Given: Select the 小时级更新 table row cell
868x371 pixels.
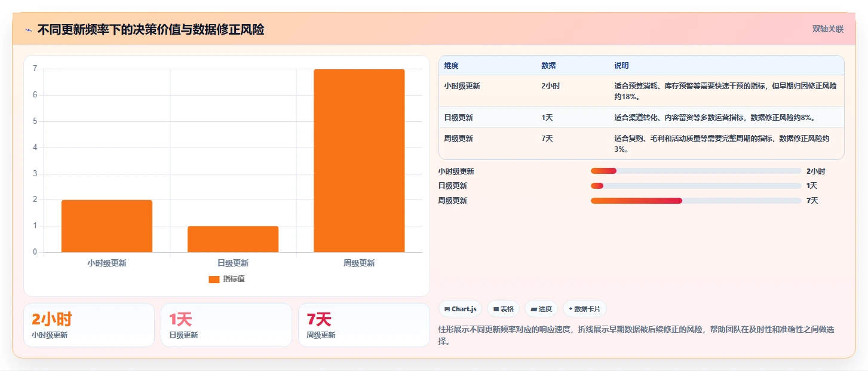Looking at the screenshot, I should click(x=462, y=86).
